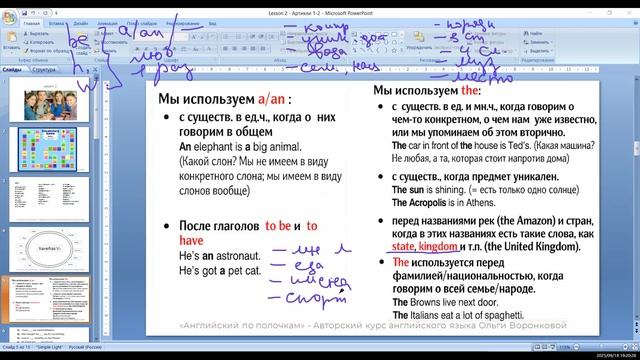Click the Increase Font Size icon
The image size is (640, 360).
(194, 37)
